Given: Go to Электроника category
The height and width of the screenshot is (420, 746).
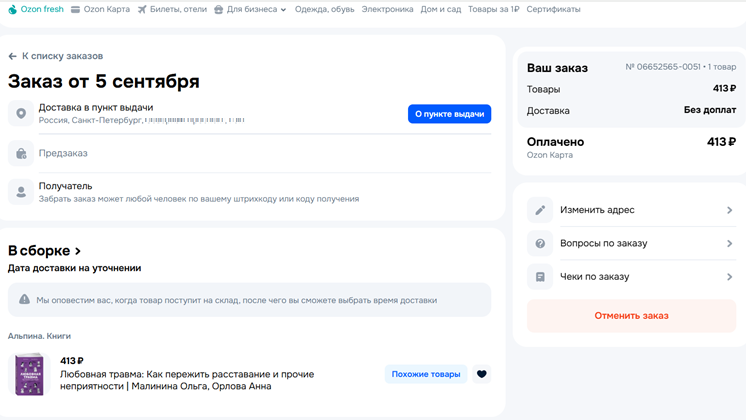Looking at the screenshot, I should tap(387, 9).
